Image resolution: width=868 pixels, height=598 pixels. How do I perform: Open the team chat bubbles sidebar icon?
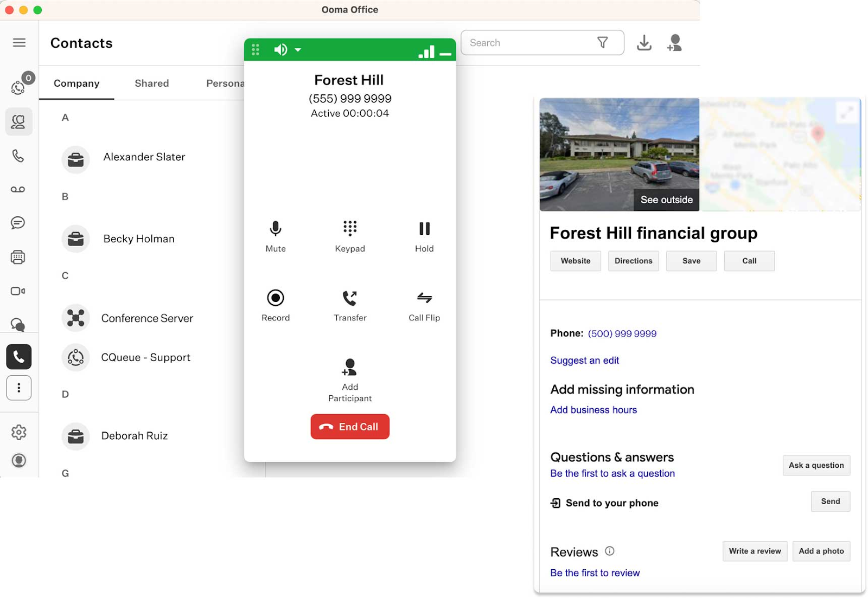click(x=18, y=325)
